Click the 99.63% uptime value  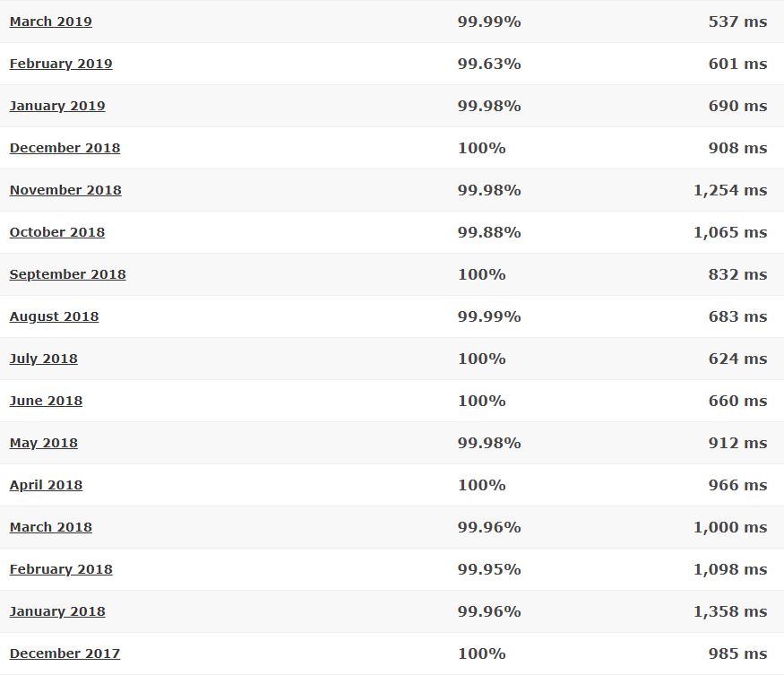point(489,64)
